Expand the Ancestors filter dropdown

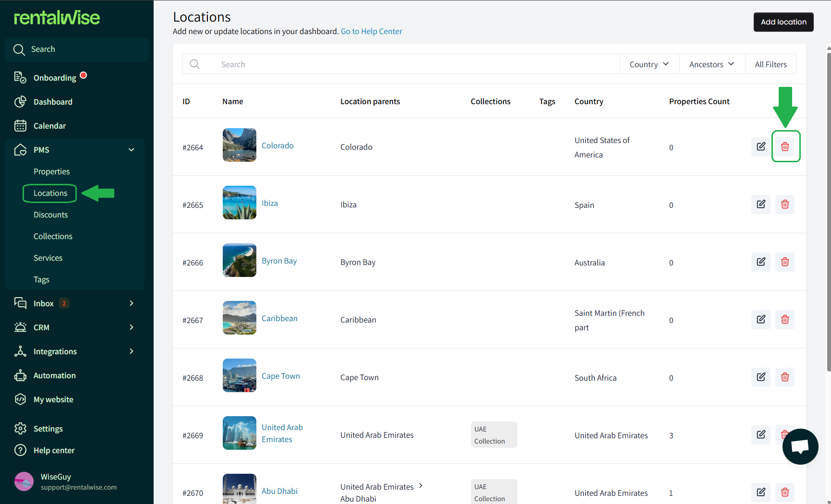(x=711, y=64)
